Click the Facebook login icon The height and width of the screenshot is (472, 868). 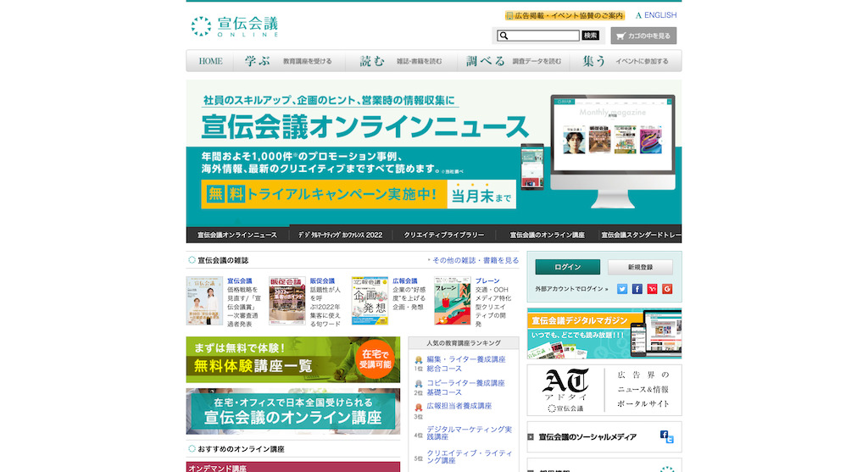coord(637,289)
